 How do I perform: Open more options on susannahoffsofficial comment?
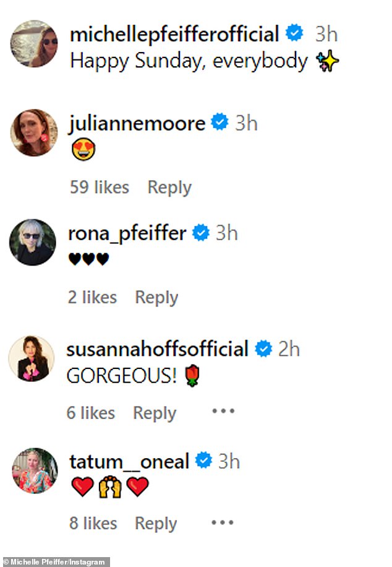pyautogui.click(x=223, y=410)
